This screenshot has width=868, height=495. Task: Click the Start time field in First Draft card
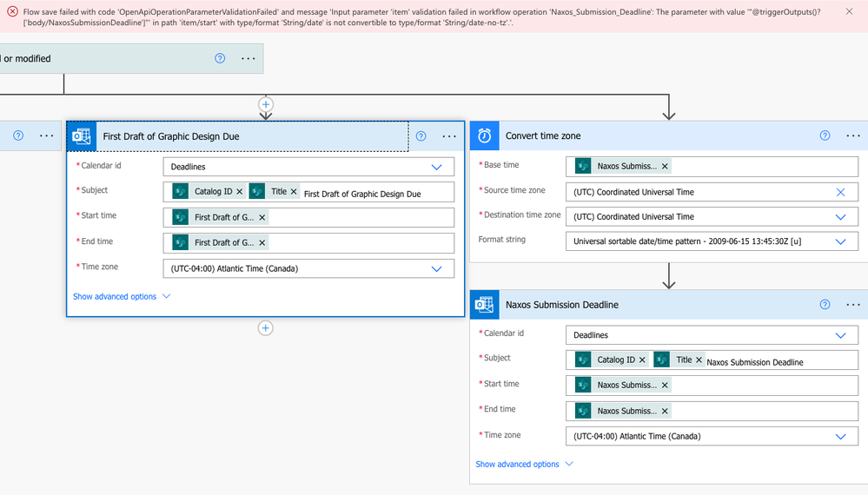309,217
